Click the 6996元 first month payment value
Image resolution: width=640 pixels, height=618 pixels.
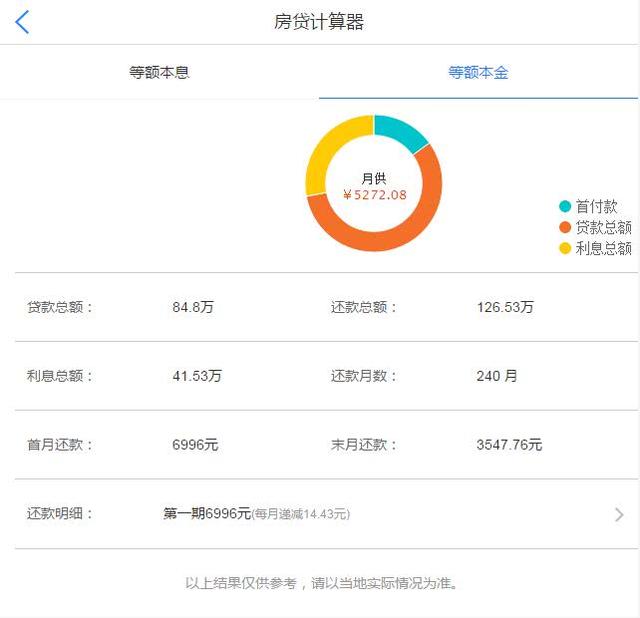[195, 445]
